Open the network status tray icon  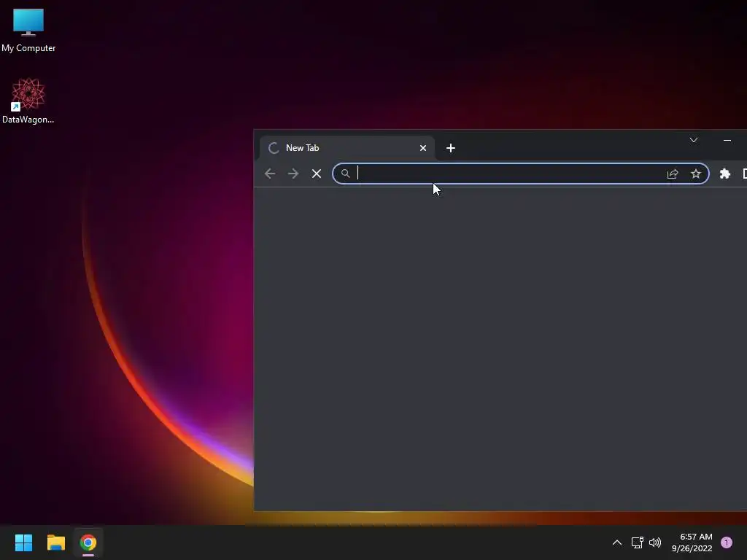(637, 542)
